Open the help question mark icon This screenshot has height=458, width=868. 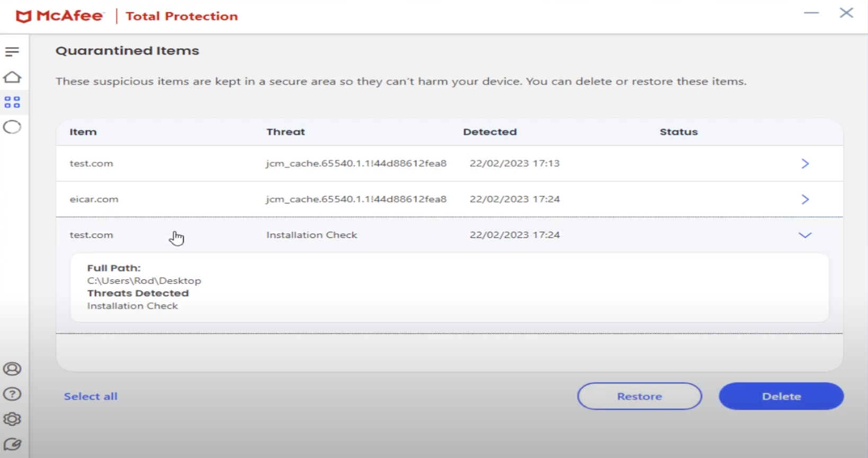pyautogui.click(x=12, y=394)
